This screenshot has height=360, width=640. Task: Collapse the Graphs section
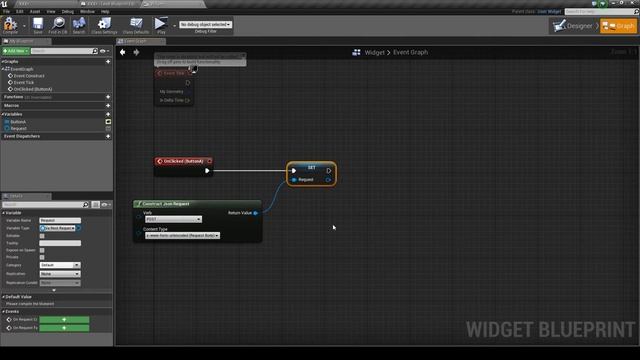(x=3, y=62)
